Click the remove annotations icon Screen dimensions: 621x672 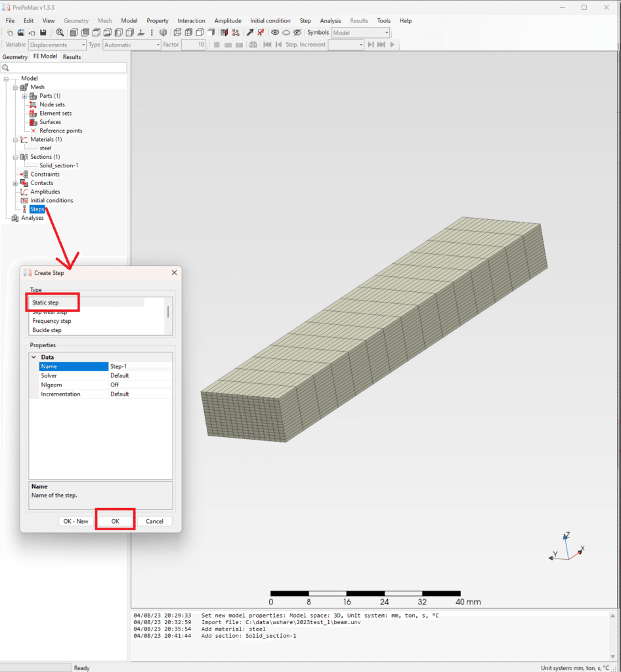point(261,33)
